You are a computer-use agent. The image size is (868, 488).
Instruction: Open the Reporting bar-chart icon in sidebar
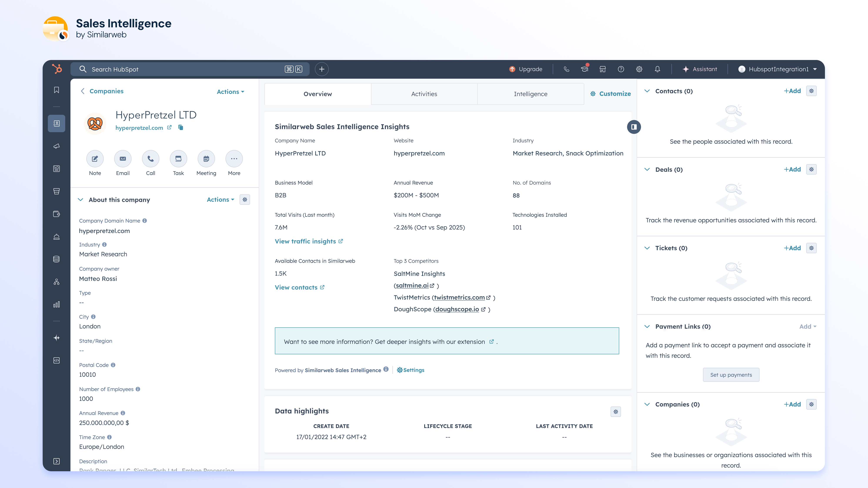point(57,304)
